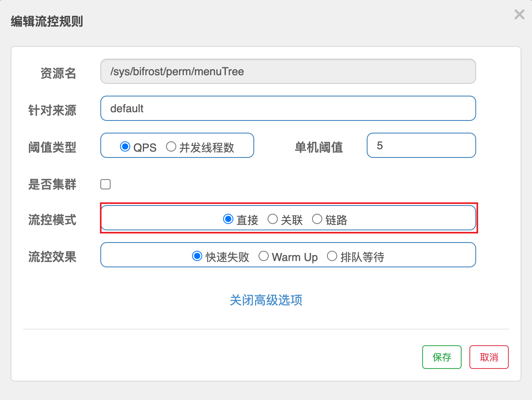Close the 编辑流控规则 dialog via the X icon
The image size is (532, 400).
click(519, 14)
